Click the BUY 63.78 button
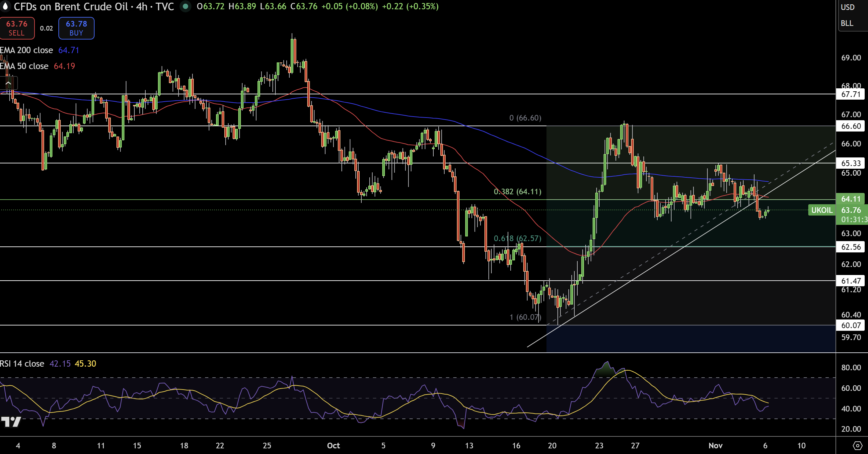 click(x=76, y=28)
